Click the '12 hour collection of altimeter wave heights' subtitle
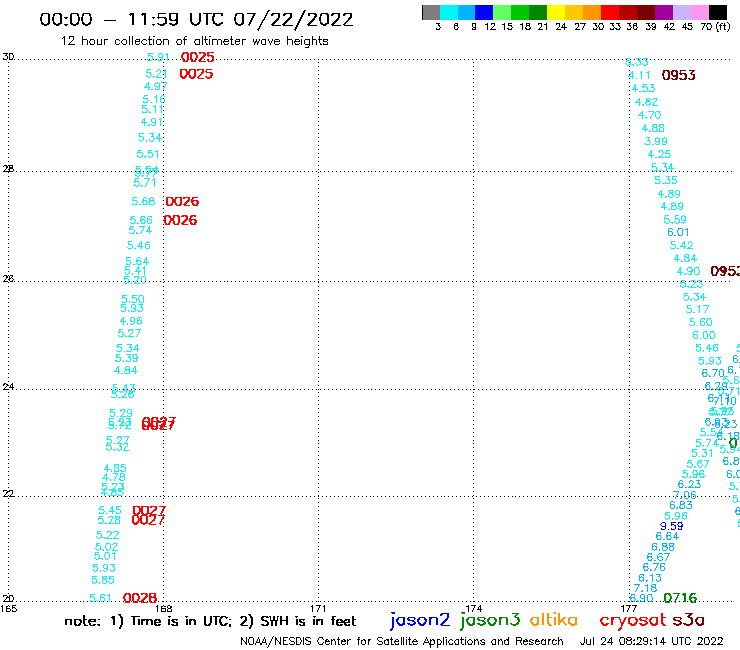The height and width of the screenshot is (650, 740). coord(194,41)
